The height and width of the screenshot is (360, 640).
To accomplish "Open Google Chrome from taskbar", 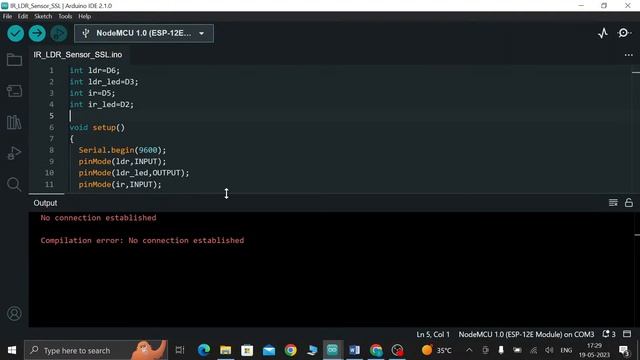I will (x=290, y=350).
